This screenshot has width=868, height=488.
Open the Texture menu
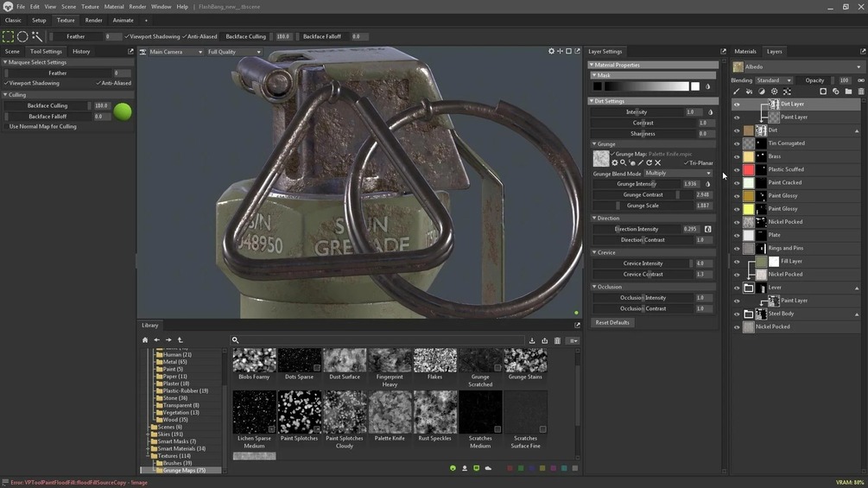coord(90,7)
